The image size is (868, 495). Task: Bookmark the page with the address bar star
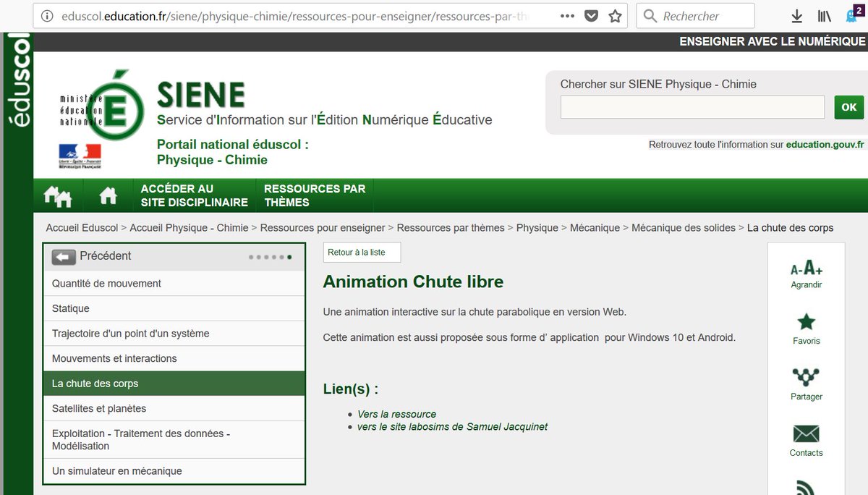[616, 14]
